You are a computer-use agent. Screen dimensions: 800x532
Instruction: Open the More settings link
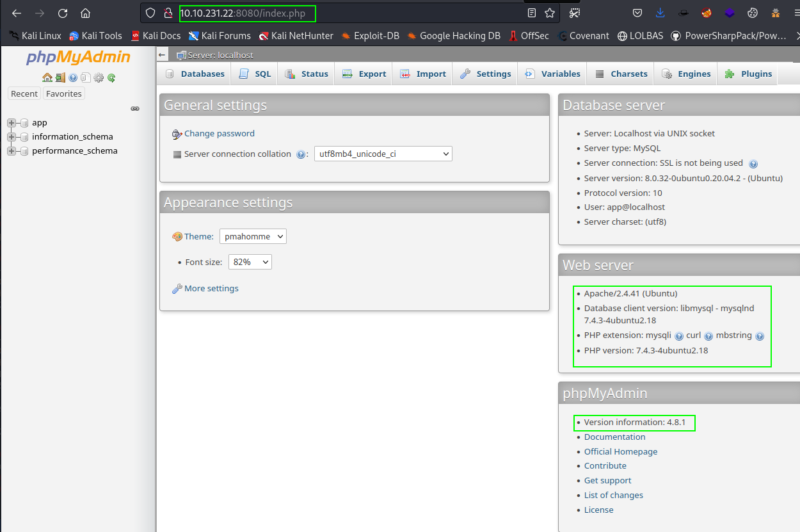point(211,289)
